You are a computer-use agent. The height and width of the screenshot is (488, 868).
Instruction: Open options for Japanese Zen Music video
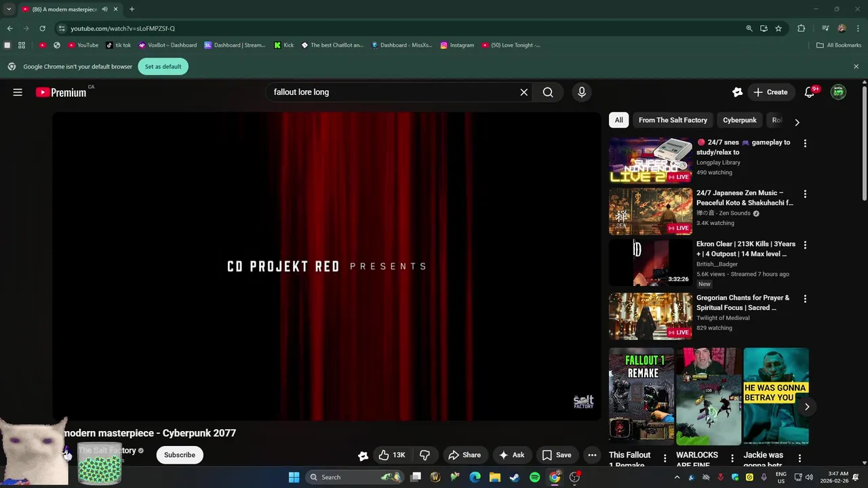tap(805, 194)
